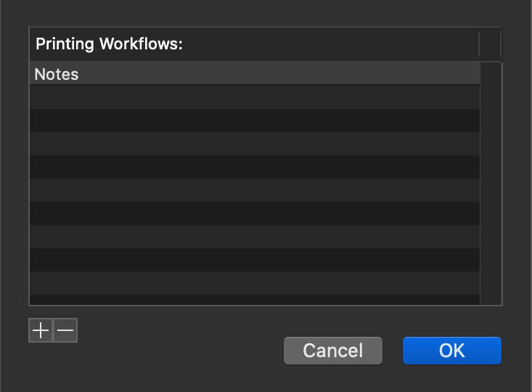Click the Printing Workflows column header
Screen dimensions: 532x392
point(254,44)
